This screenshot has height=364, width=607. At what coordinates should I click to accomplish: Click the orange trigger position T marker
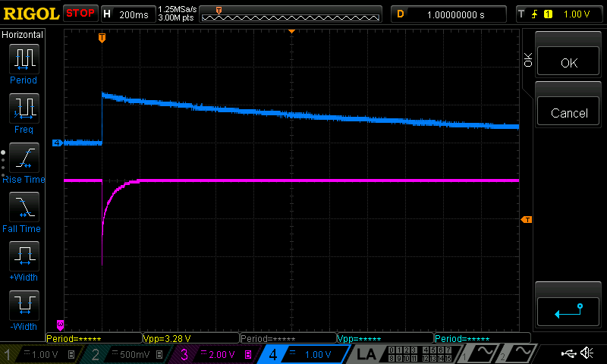(x=102, y=37)
